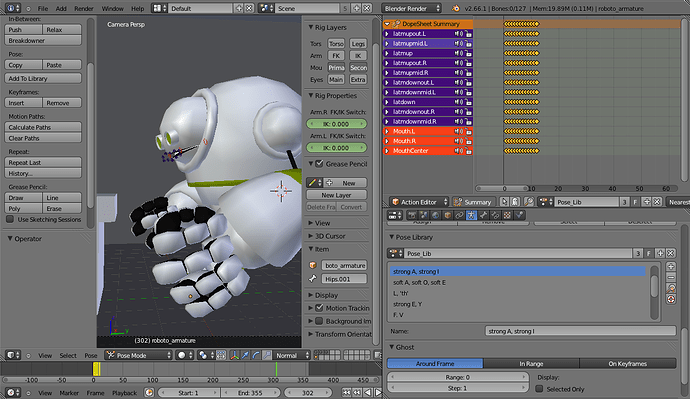The image size is (690, 399).
Task: Open the Render menu in top bar
Action: coord(84,8)
